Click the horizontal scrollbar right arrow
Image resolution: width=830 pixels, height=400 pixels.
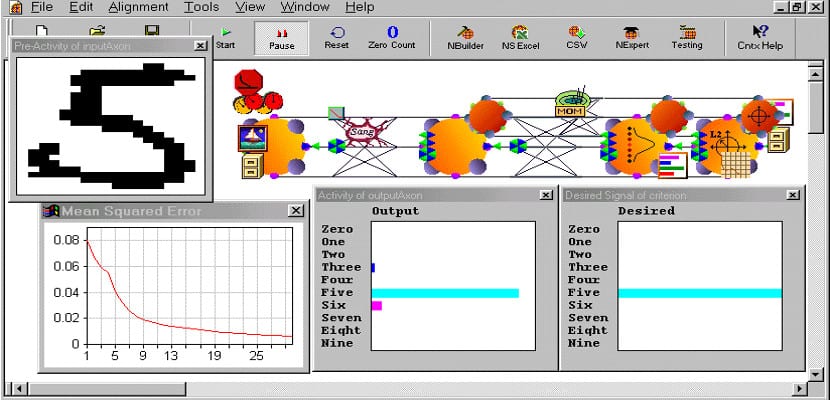point(800,389)
